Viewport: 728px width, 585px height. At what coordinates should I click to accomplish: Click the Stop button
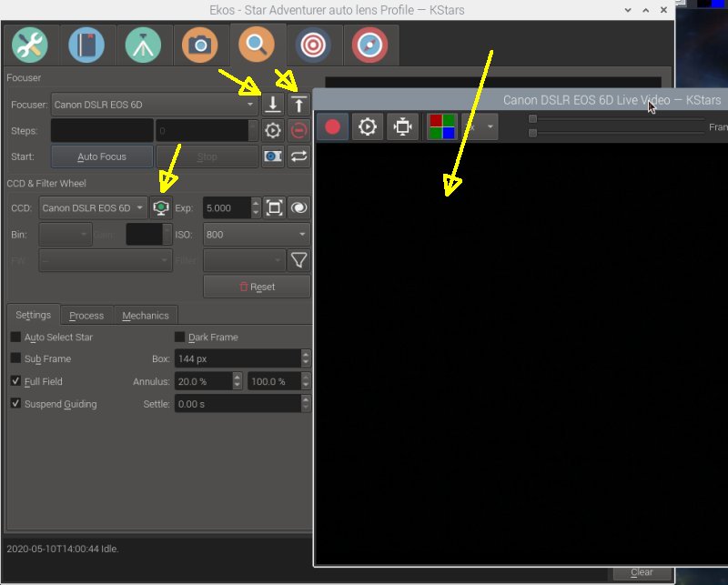[x=207, y=156]
